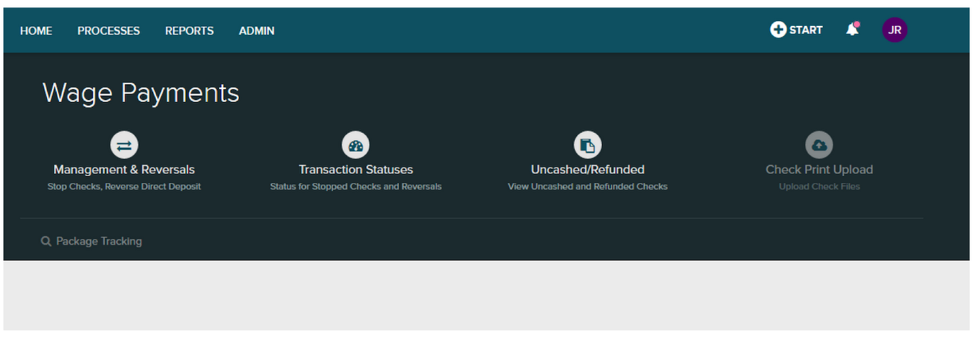Click the Package Tracking search field
Viewport: 980px width, 342px height.
99,241
